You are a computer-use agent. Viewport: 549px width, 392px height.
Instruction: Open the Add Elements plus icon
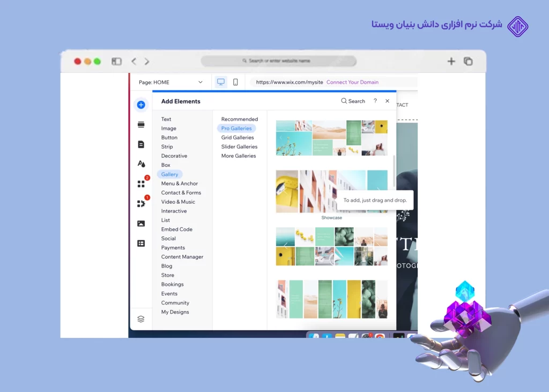pyautogui.click(x=141, y=105)
